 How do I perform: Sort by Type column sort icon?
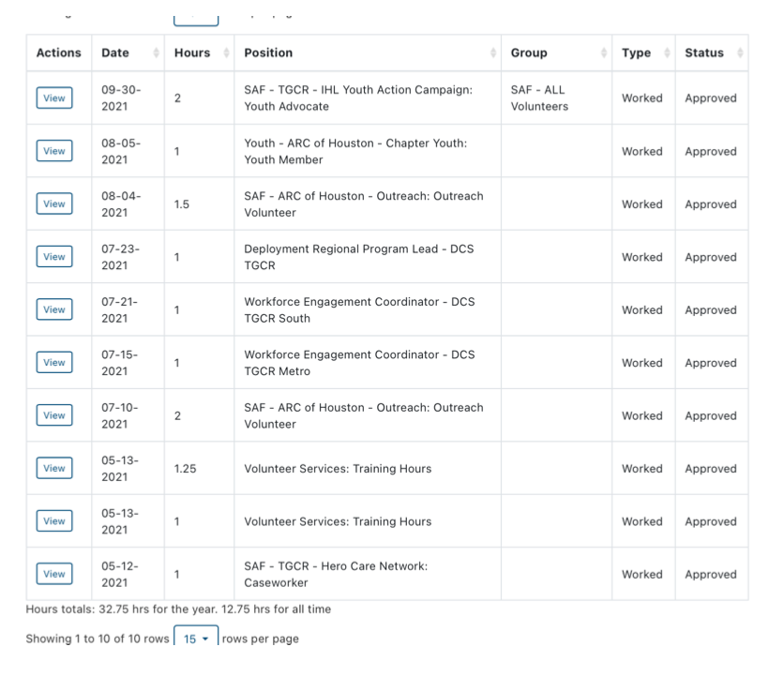667,53
